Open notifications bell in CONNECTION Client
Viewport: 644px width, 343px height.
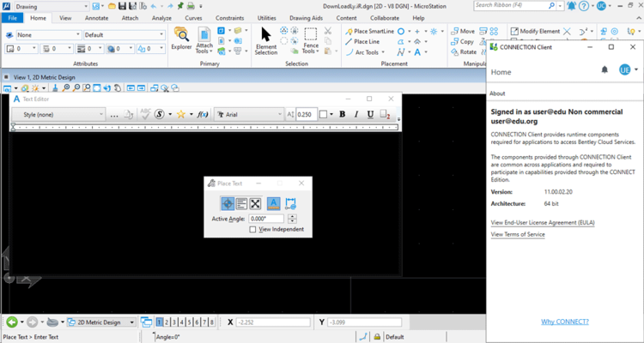(605, 70)
